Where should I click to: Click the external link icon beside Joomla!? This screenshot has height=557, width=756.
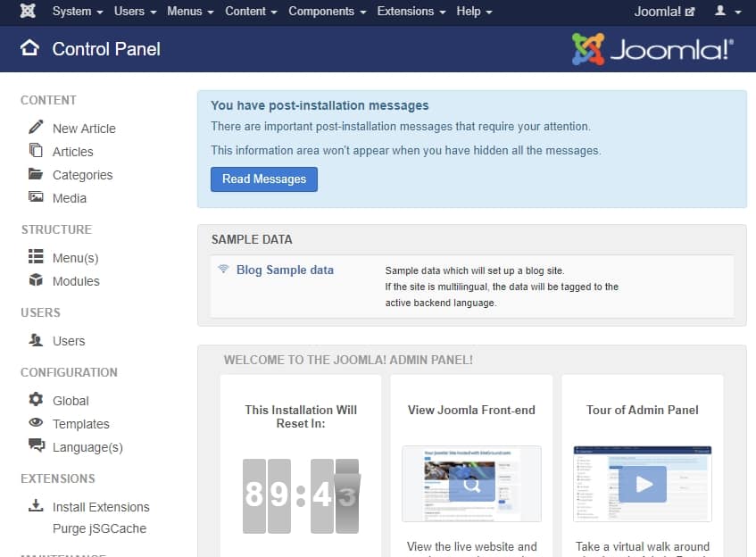690,12
